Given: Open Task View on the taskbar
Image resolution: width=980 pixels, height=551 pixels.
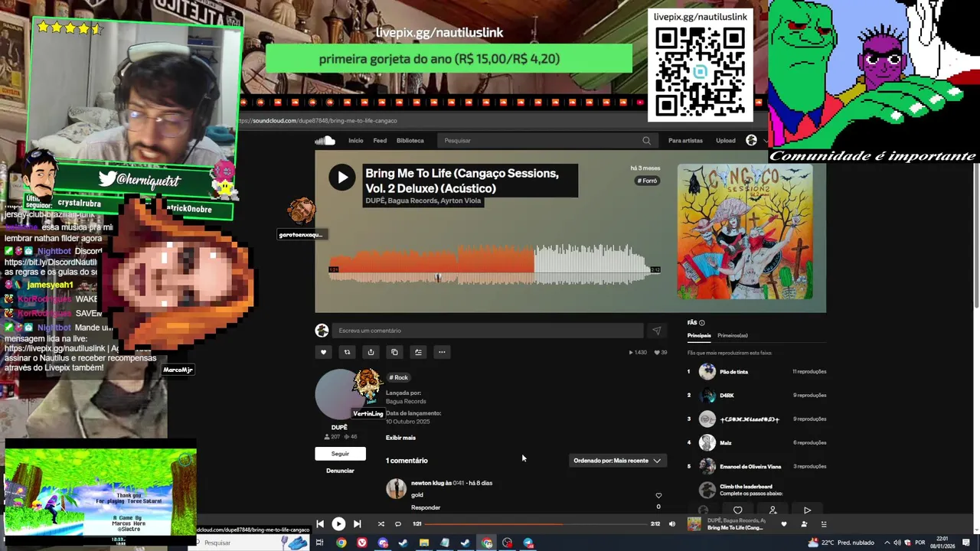Looking at the screenshot, I should tap(319, 543).
